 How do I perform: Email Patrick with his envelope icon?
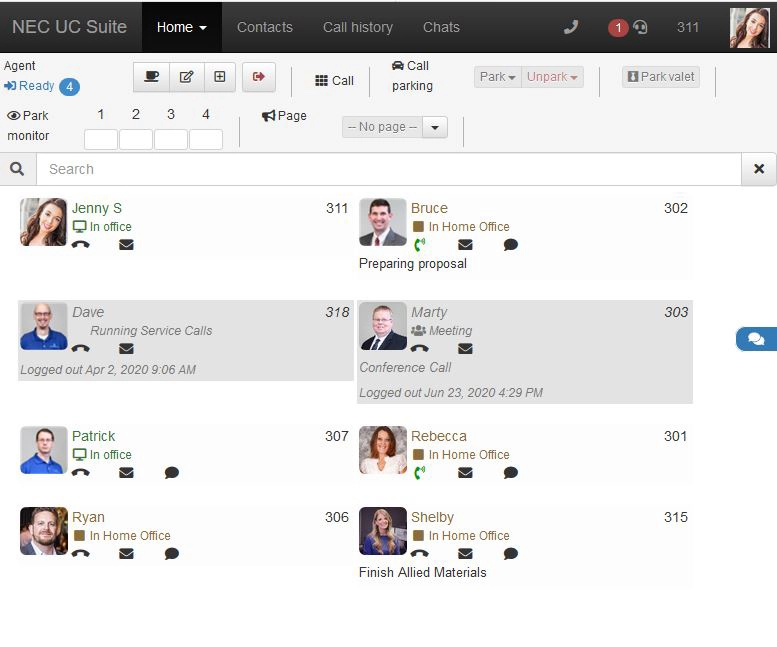coord(126,472)
